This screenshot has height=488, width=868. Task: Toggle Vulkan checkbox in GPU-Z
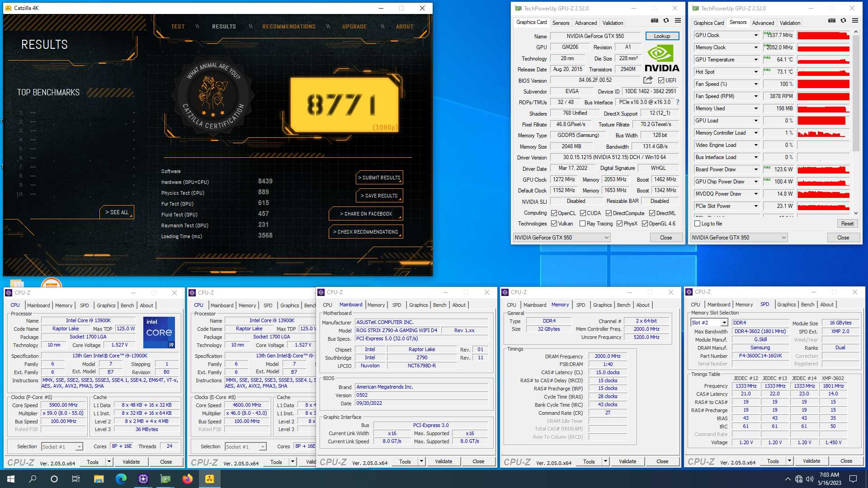(554, 224)
